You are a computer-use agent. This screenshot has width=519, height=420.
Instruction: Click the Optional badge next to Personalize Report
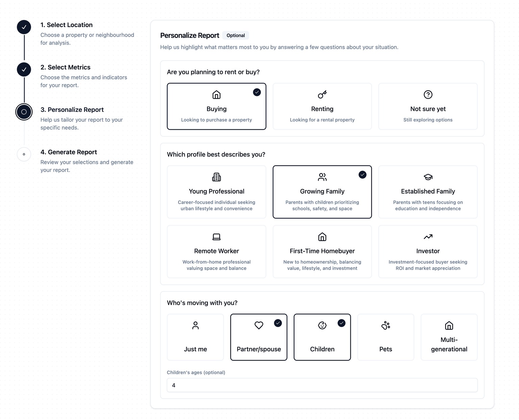pyautogui.click(x=236, y=35)
